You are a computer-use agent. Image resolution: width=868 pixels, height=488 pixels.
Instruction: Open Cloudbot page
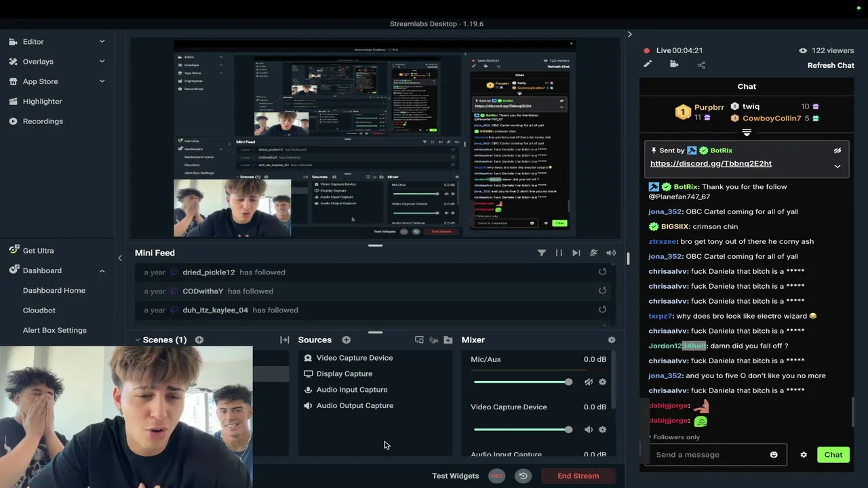[39, 310]
